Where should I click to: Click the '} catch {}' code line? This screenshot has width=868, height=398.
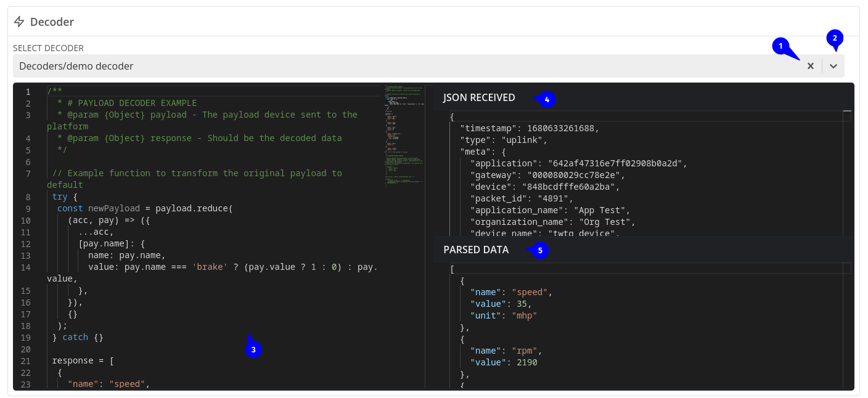[x=78, y=338]
